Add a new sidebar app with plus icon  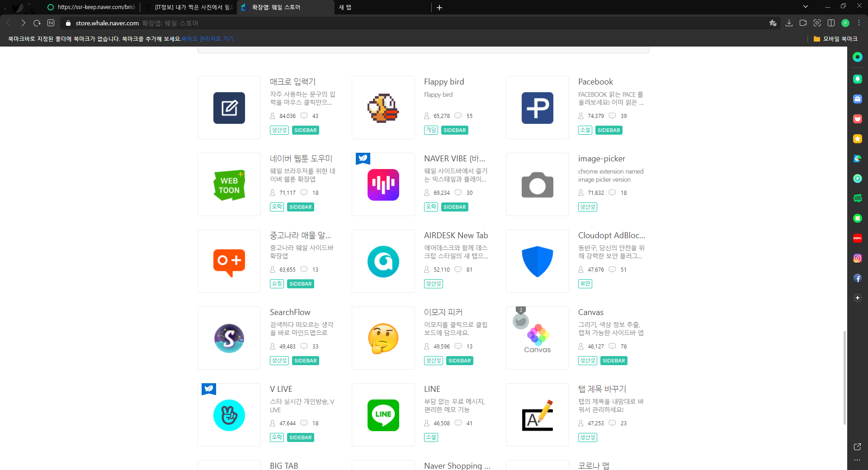click(858, 298)
